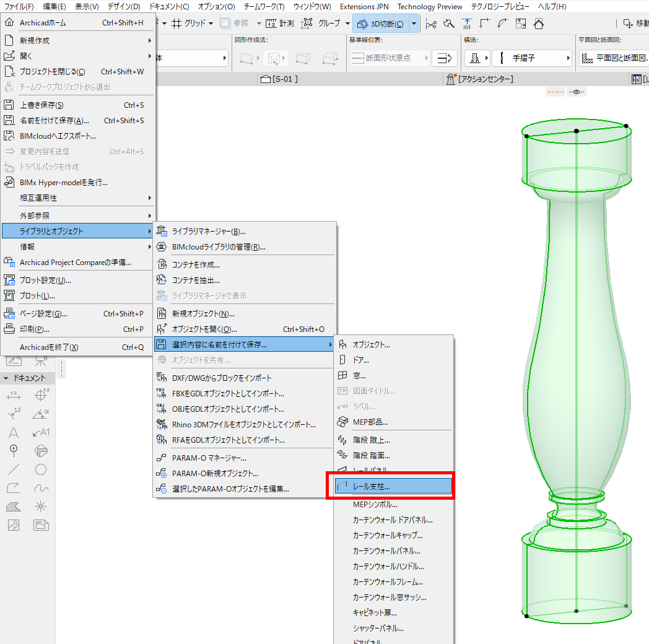Click the selected baluster 3D model
Viewport: 649px width, 644px height.
click(x=576, y=373)
